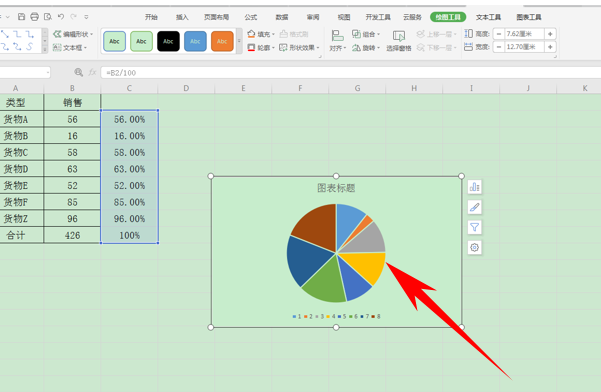Open 对齐 align menu

pyautogui.click(x=337, y=41)
